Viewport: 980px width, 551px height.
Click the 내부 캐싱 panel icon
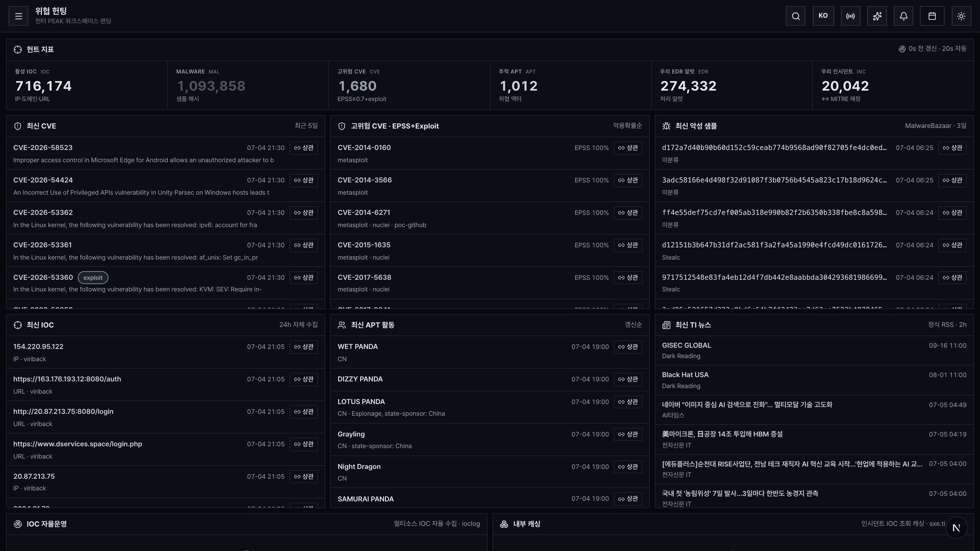[504, 524]
